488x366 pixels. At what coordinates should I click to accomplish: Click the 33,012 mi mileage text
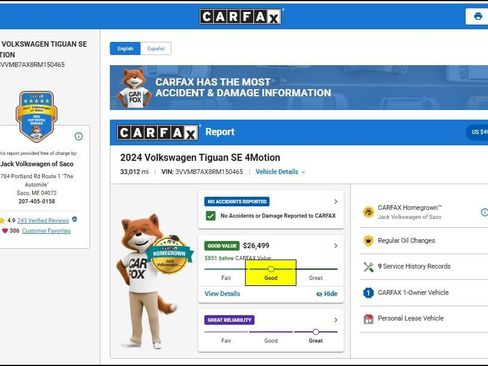[x=134, y=172]
